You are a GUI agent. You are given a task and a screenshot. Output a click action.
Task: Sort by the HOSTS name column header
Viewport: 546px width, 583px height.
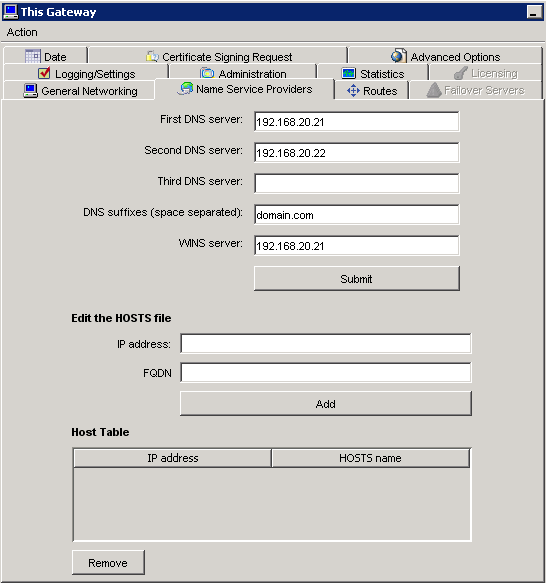click(x=370, y=458)
